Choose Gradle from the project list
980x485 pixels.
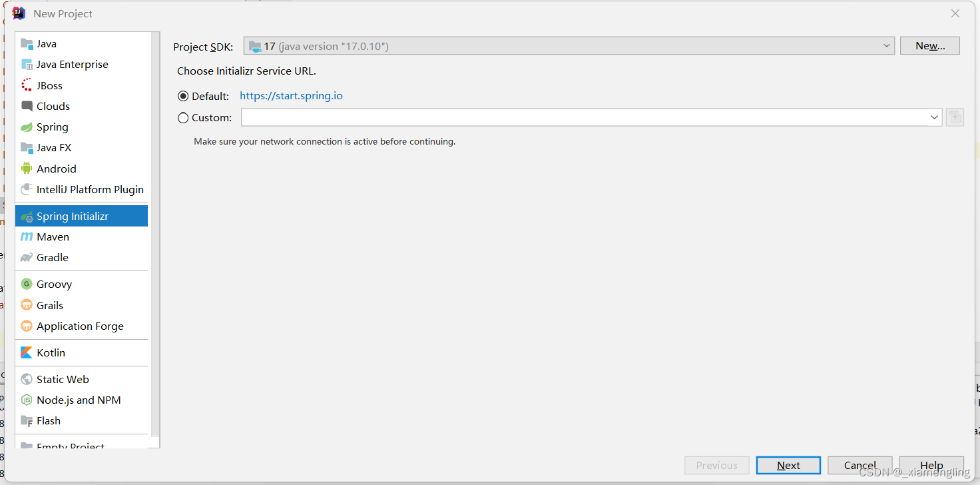[x=81, y=258]
